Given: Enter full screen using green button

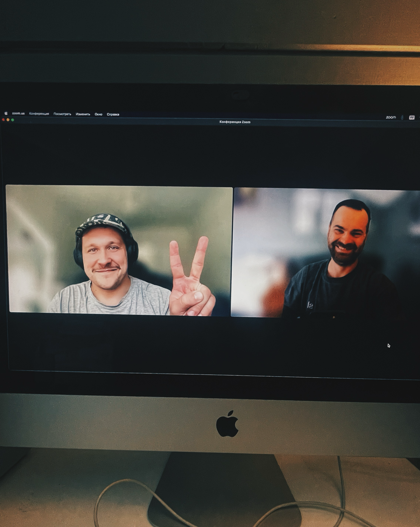Looking at the screenshot, I should 13,120.
